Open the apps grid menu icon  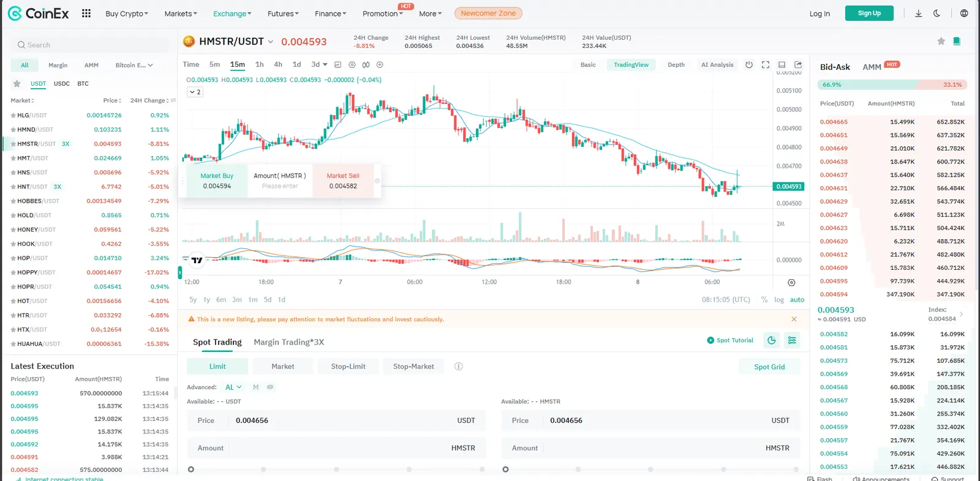[86, 13]
